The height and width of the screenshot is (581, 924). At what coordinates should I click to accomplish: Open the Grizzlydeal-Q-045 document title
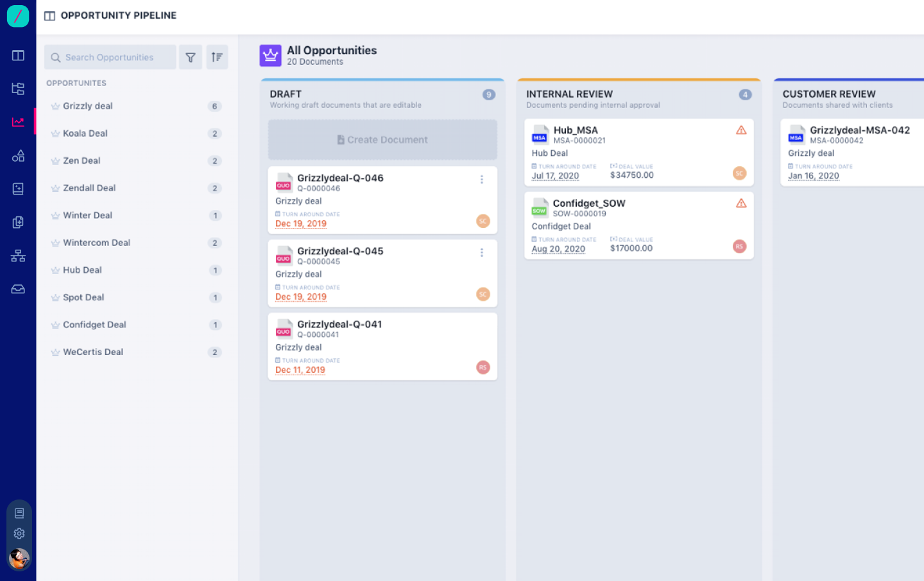(340, 251)
